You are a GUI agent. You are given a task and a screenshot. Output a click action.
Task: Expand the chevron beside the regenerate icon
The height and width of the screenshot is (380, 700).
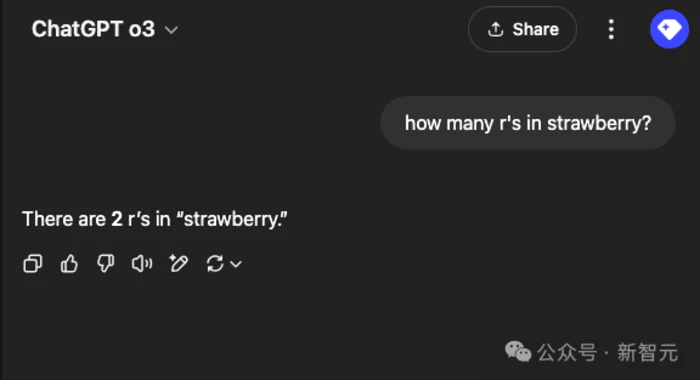coord(236,264)
